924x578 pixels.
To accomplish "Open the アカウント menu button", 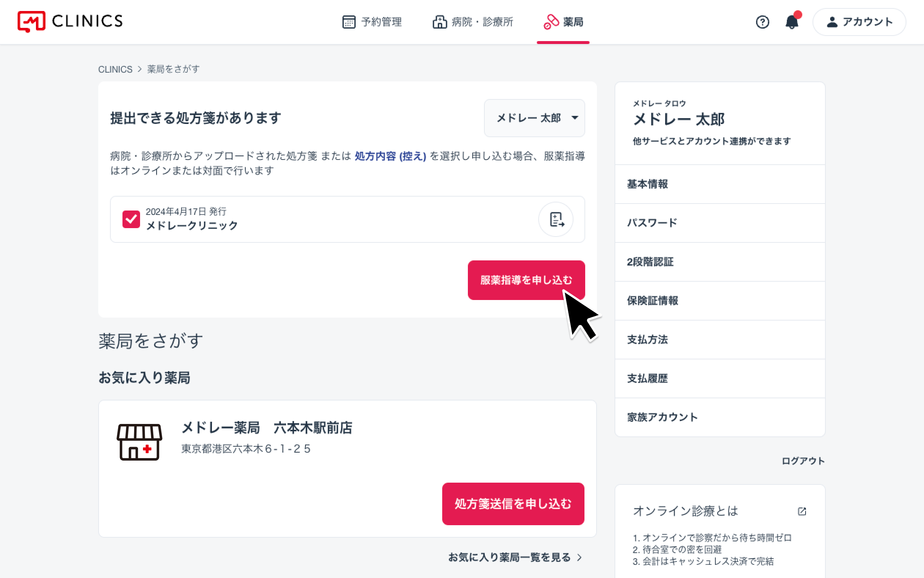I will pyautogui.click(x=859, y=22).
